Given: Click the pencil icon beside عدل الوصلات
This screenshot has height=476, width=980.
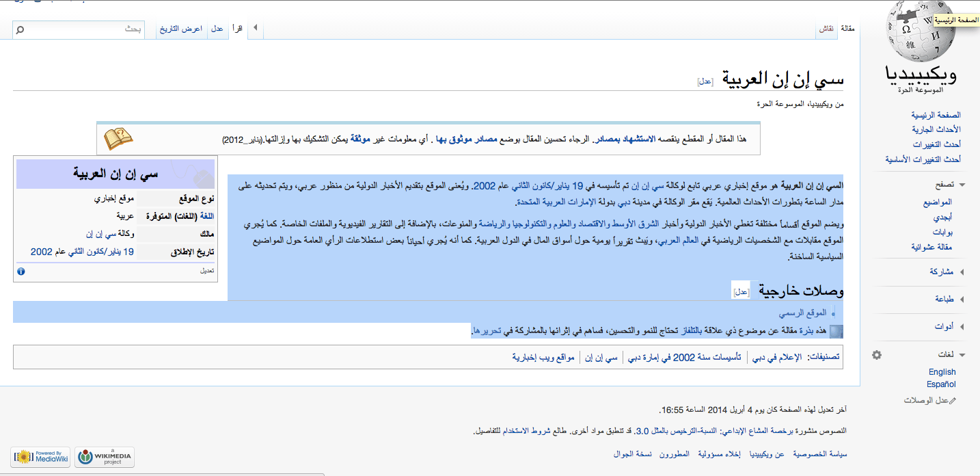Looking at the screenshot, I should coord(953,400).
